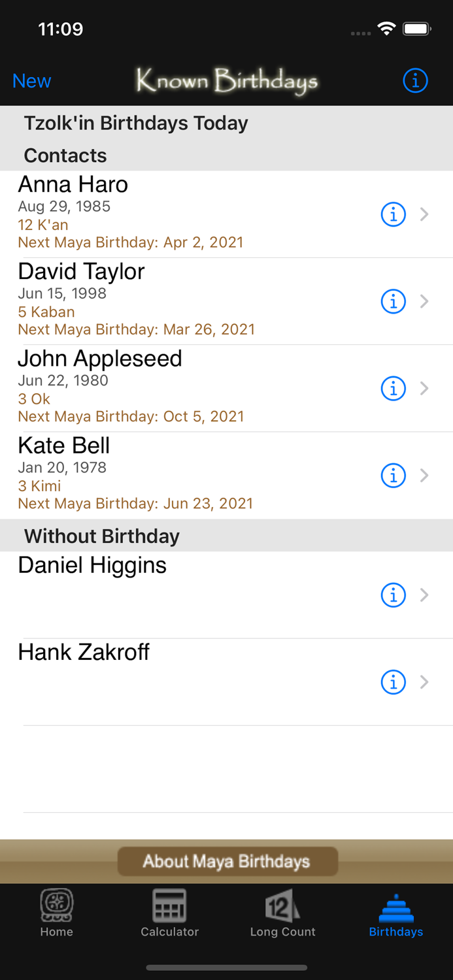453x980 pixels.
Task: Open info for David Taylor
Action: click(393, 301)
